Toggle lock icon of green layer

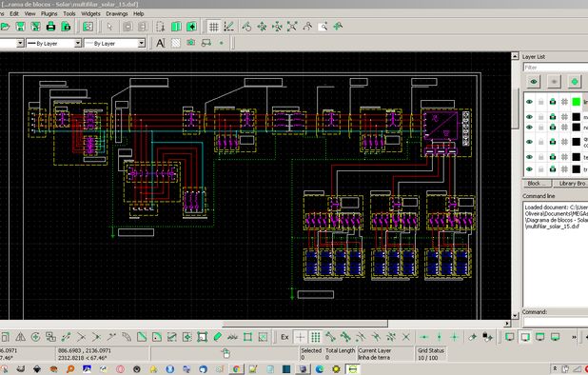540,102
